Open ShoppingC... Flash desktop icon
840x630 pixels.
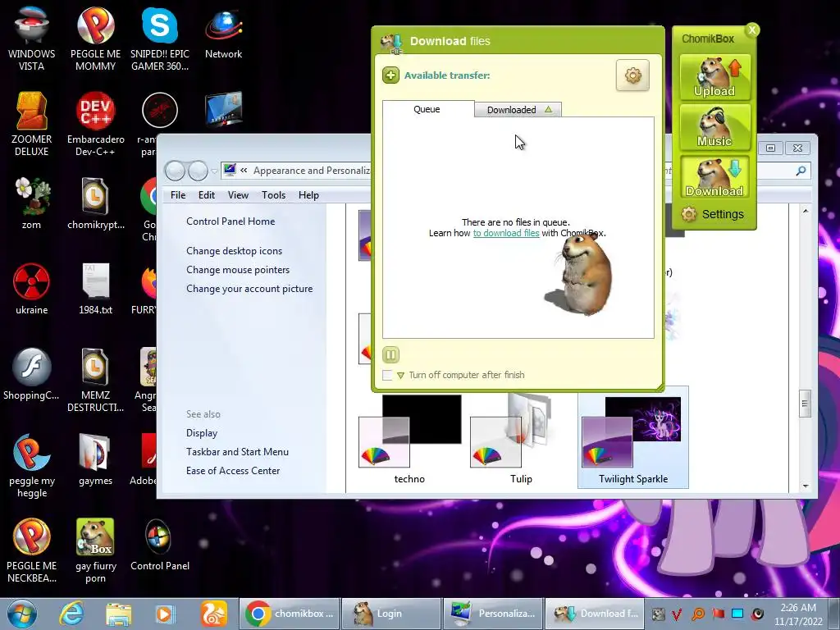tap(32, 373)
